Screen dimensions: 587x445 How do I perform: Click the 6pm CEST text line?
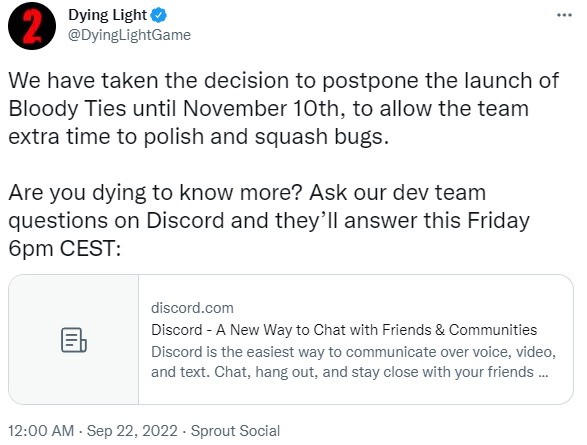pyautogui.click(x=64, y=248)
